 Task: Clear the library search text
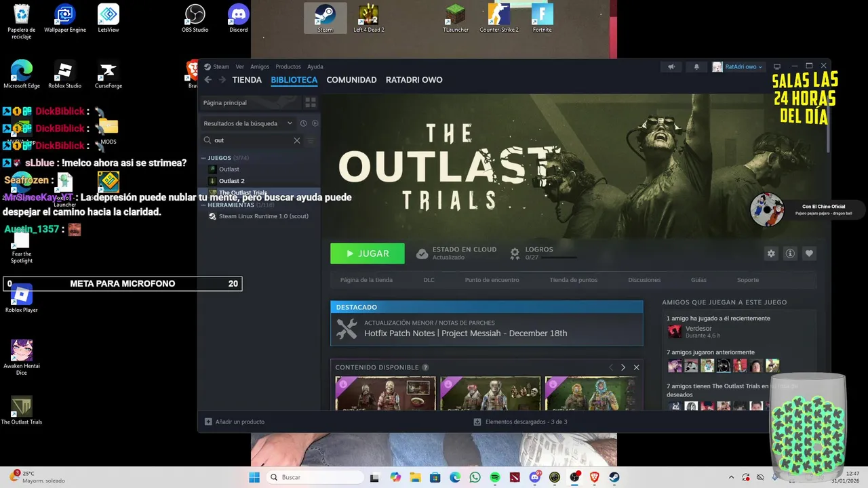[x=296, y=140]
